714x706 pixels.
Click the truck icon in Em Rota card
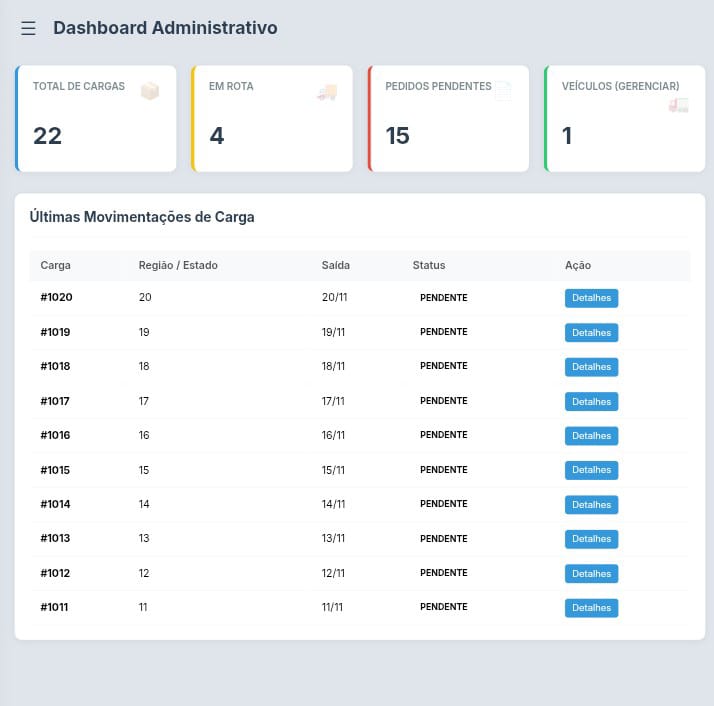tap(326, 92)
